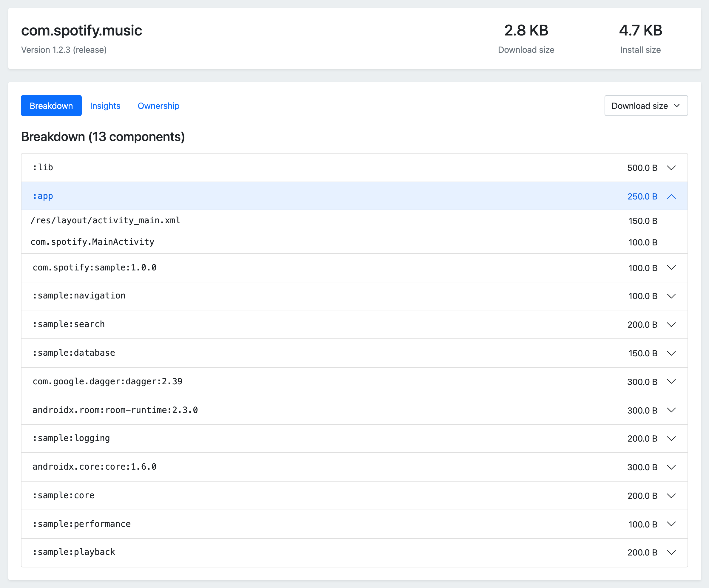Expand androidx.core:core:1.6.0 chevron

pyautogui.click(x=671, y=467)
